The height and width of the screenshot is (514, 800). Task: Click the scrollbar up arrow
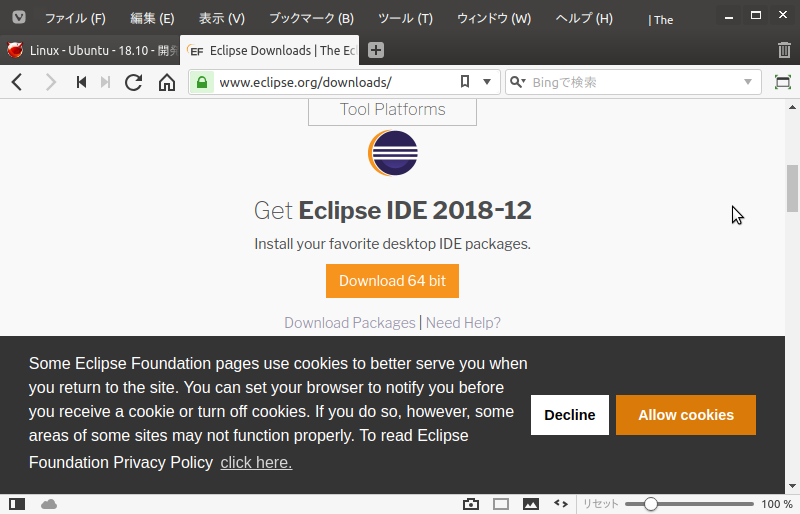[792, 107]
